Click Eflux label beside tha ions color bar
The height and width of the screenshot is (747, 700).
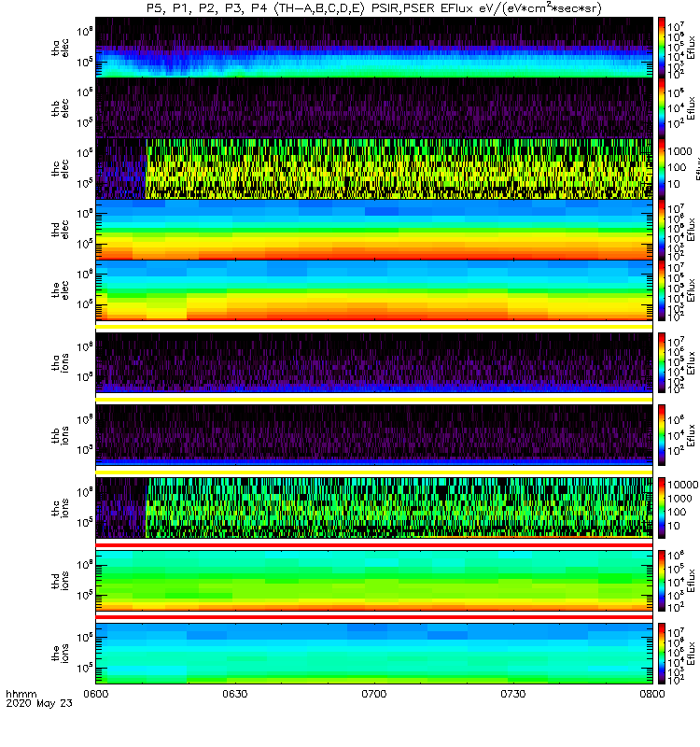tap(692, 362)
